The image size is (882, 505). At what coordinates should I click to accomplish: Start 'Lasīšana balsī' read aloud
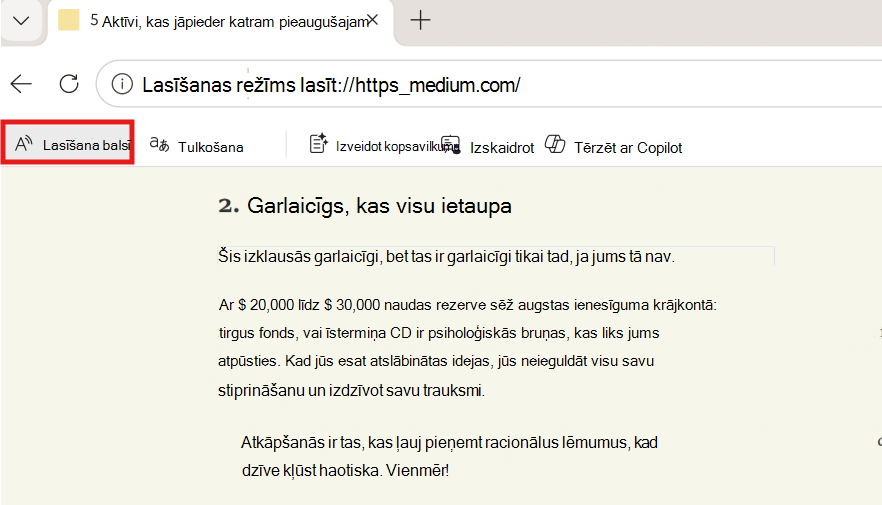(x=68, y=144)
